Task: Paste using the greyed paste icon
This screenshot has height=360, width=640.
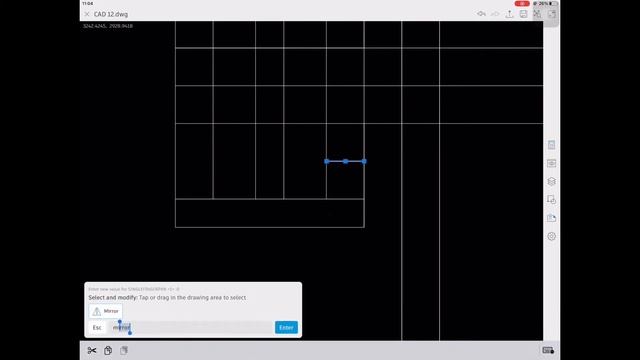Action: (x=124, y=350)
